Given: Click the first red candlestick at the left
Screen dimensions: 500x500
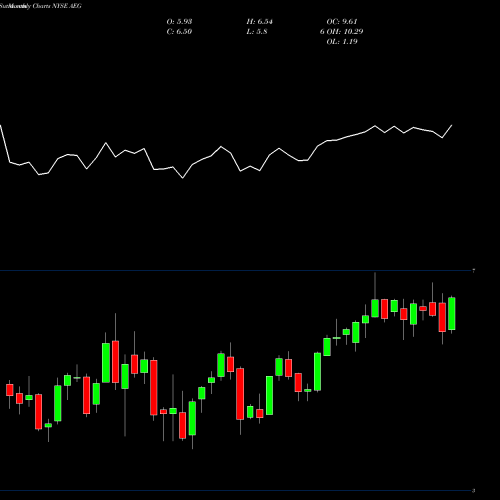Looking at the screenshot, I should click(10, 390).
